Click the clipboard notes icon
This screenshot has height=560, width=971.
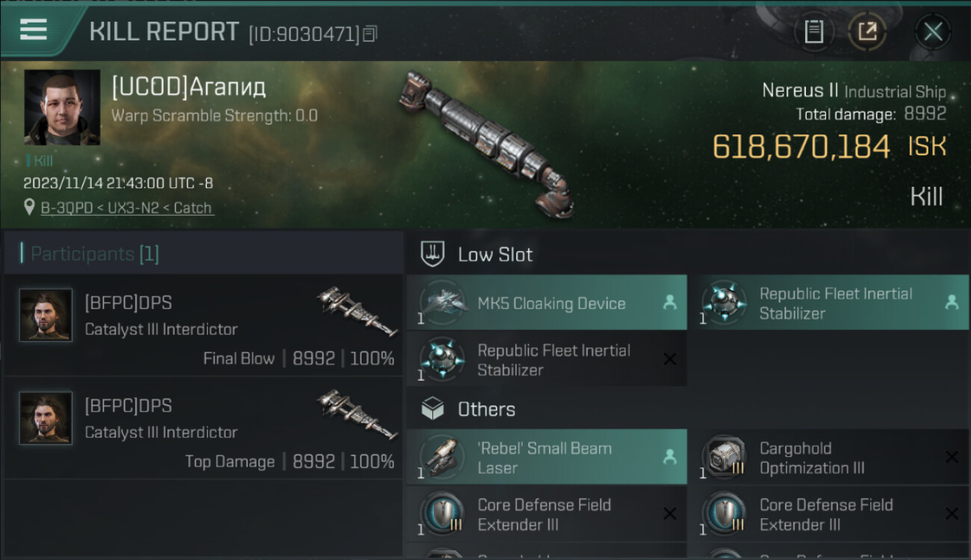tap(813, 31)
